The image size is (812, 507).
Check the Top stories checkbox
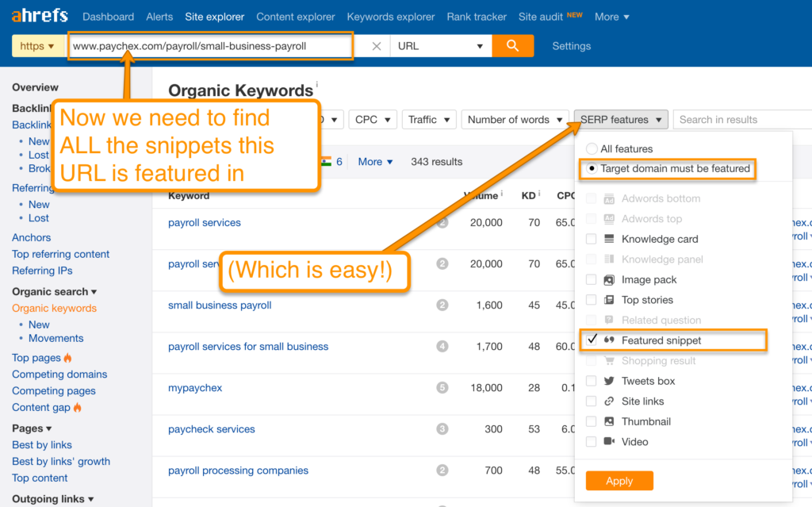(591, 300)
